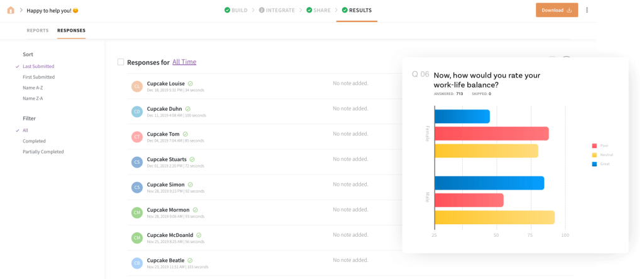The height and width of the screenshot is (279, 644).
Task: Sort responses by Last Submitted
Action: click(38, 66)
